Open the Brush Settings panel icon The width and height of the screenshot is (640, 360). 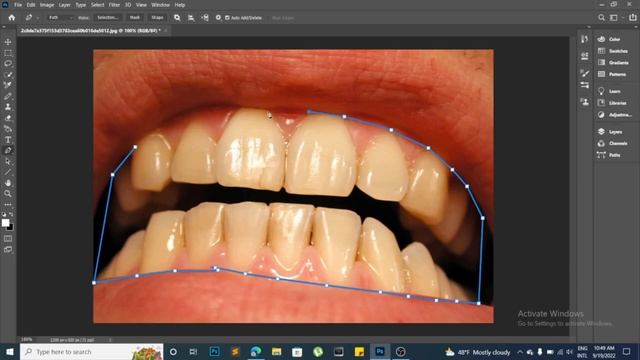[584, 85]
